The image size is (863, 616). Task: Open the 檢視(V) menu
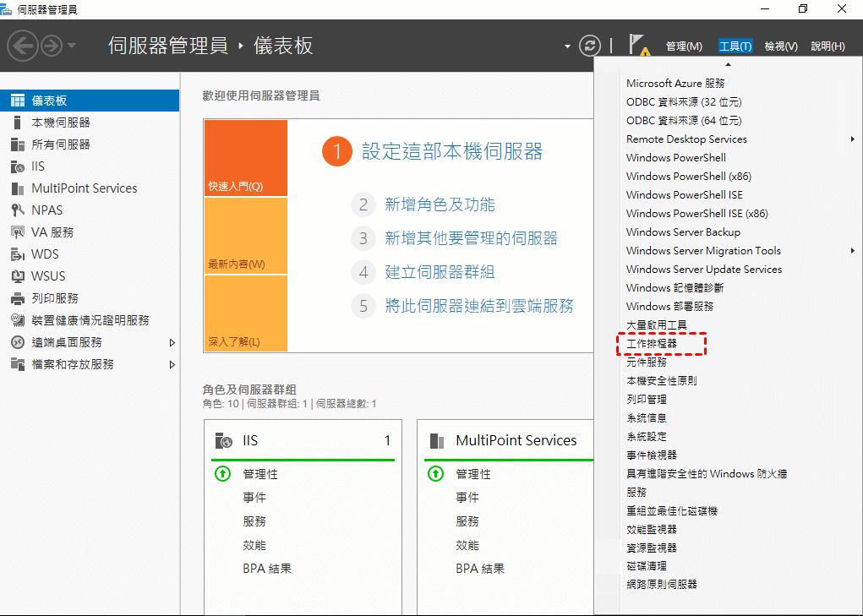click(x=781, y=46)
